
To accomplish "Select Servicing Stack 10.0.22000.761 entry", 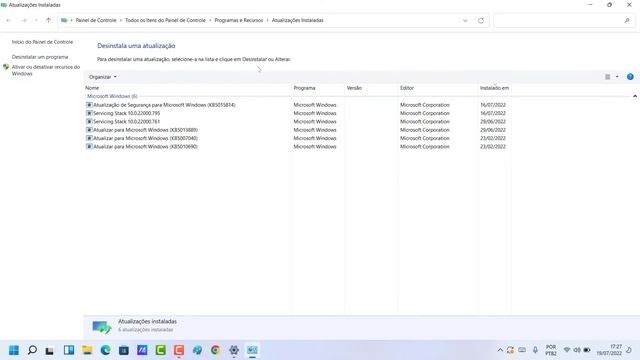I will [127, 122].
